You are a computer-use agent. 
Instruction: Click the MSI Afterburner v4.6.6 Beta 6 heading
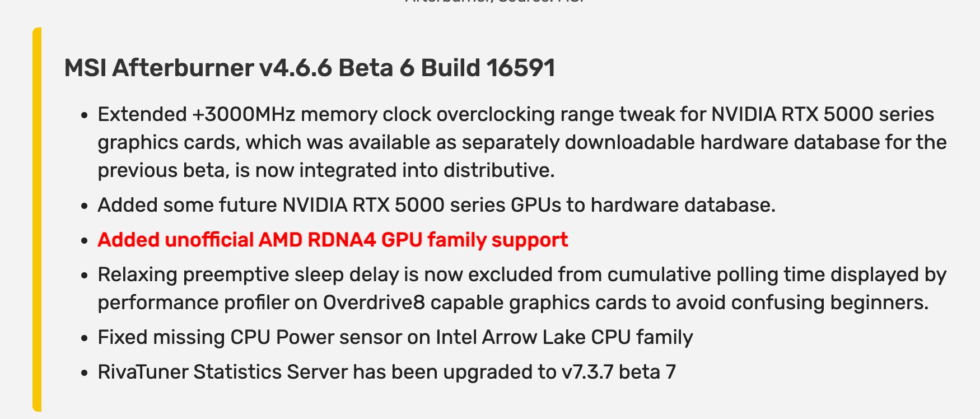(310, 68)
